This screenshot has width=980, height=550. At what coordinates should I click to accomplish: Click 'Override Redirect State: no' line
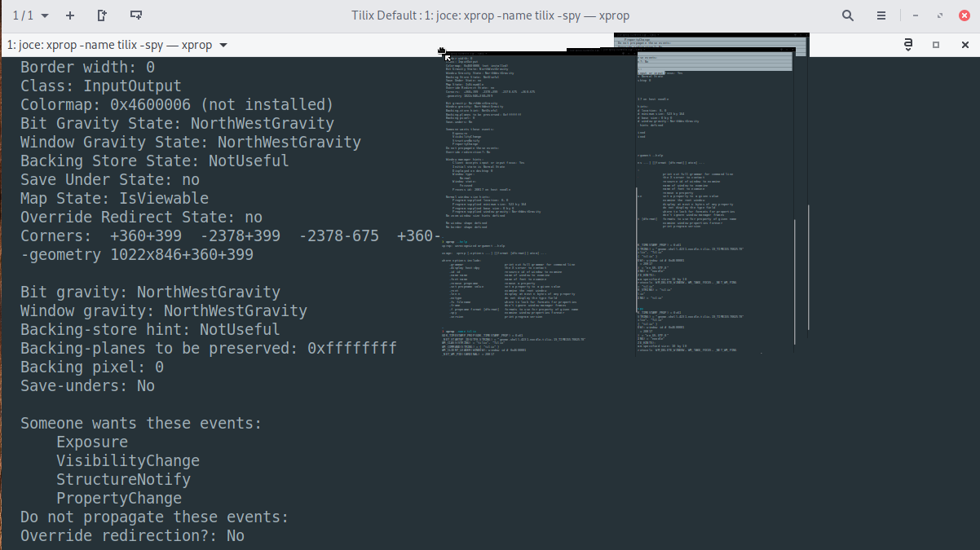click(x=141, y=217)
